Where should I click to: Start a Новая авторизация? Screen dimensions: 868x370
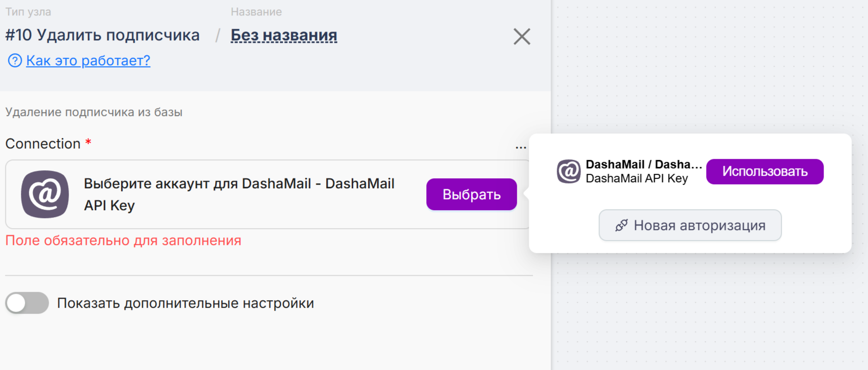[690, 226]
